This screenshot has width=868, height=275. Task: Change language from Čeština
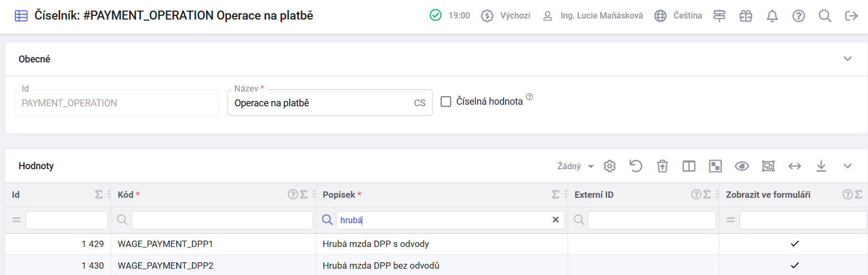[x=678, y=16]
